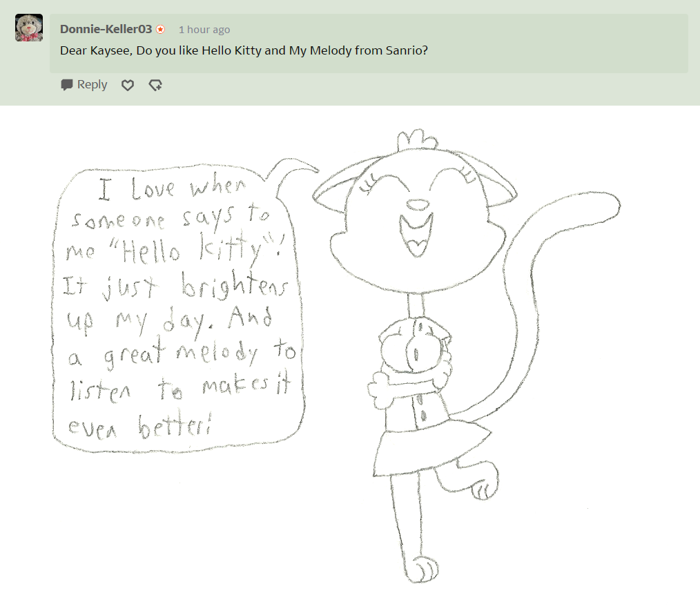700x613 pixels.
Task: Click the Reply text button
Action: (x=92, y=84)
